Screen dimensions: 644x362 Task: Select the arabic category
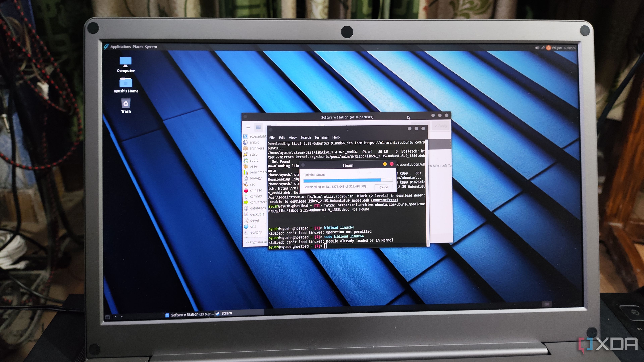(251, 142)
